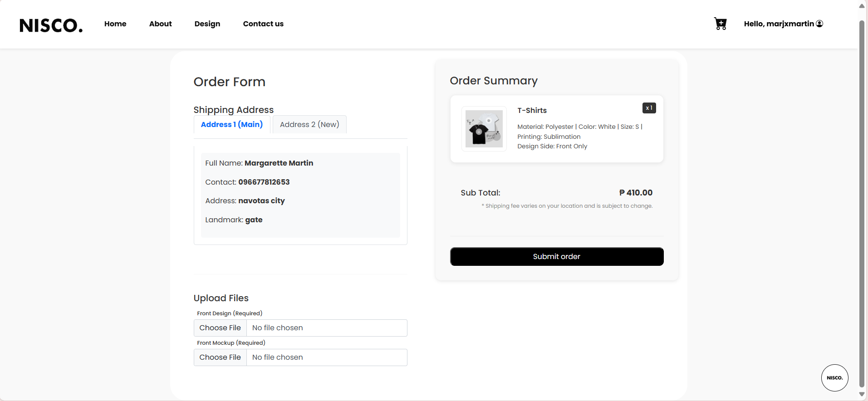Submit the order
Screen dimensions: 868x401
pyautogui.click(x=557, y=256)
